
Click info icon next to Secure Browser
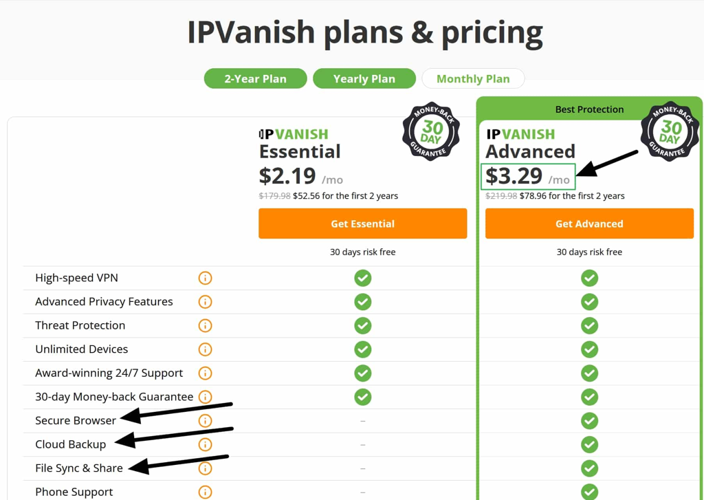[x=205, y=421]
